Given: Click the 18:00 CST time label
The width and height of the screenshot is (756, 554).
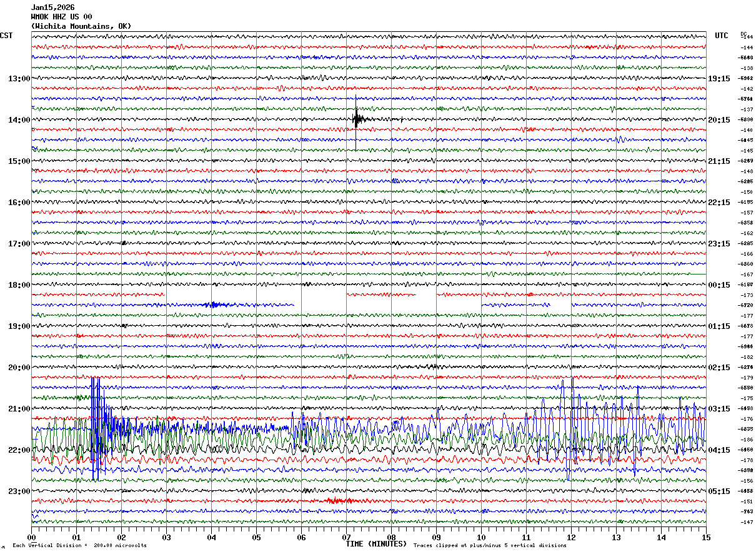Looking at the screenshot, I should [19, 285].
